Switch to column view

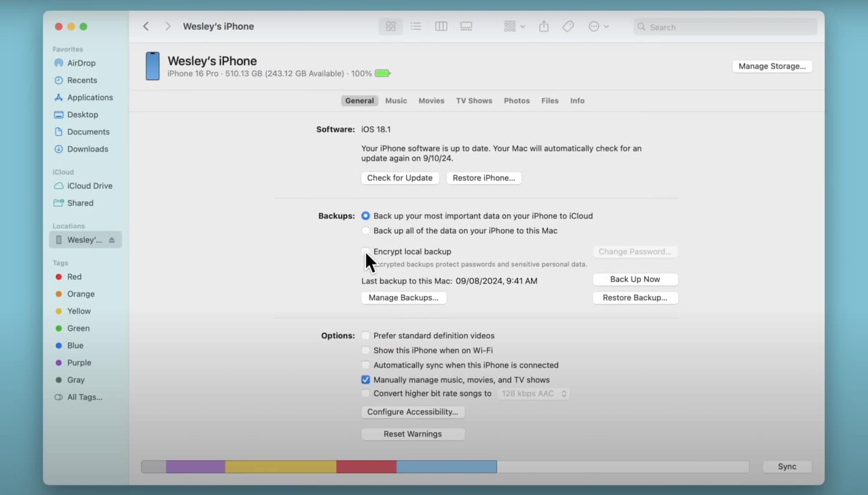(x=441, y=26)
